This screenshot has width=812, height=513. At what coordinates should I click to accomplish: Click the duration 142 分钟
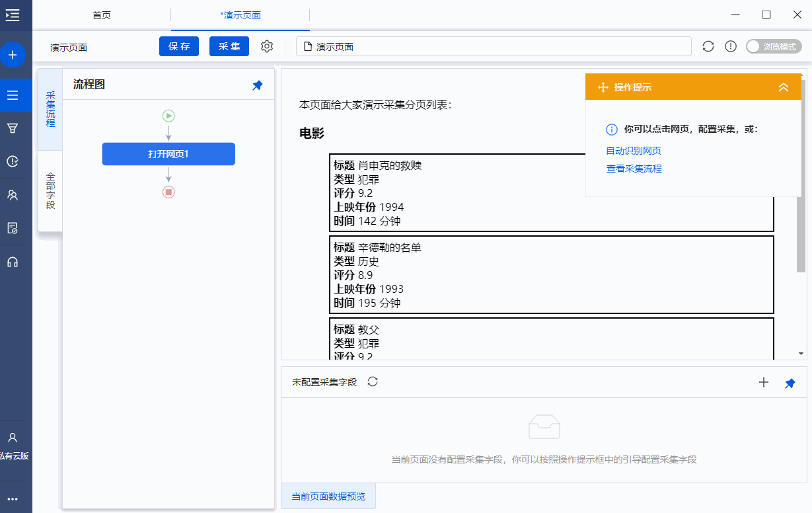tap(379, 221)
